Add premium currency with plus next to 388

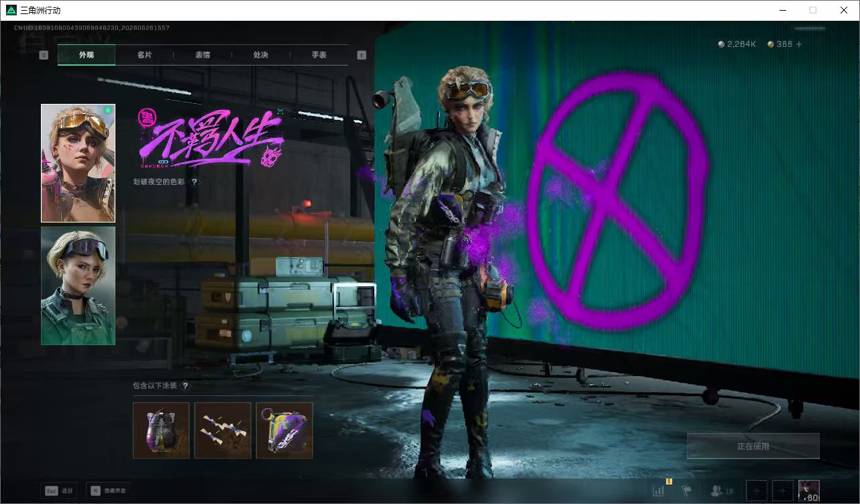pos(798,44)
